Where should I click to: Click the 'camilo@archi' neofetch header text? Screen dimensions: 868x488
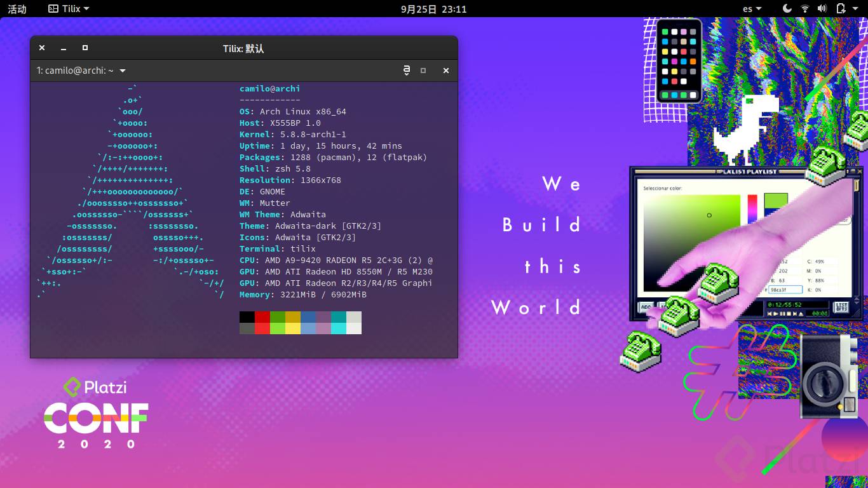coord(270,88)
